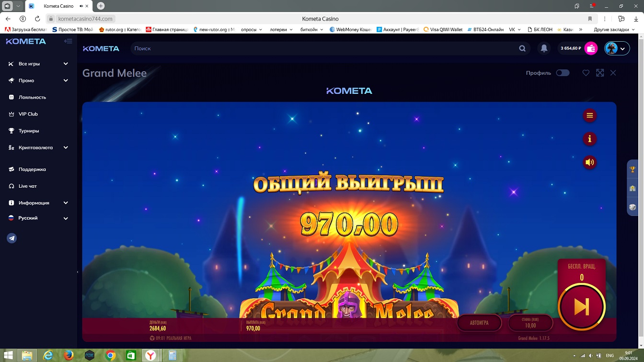Open the calculator on taskbar

(172, 355)
